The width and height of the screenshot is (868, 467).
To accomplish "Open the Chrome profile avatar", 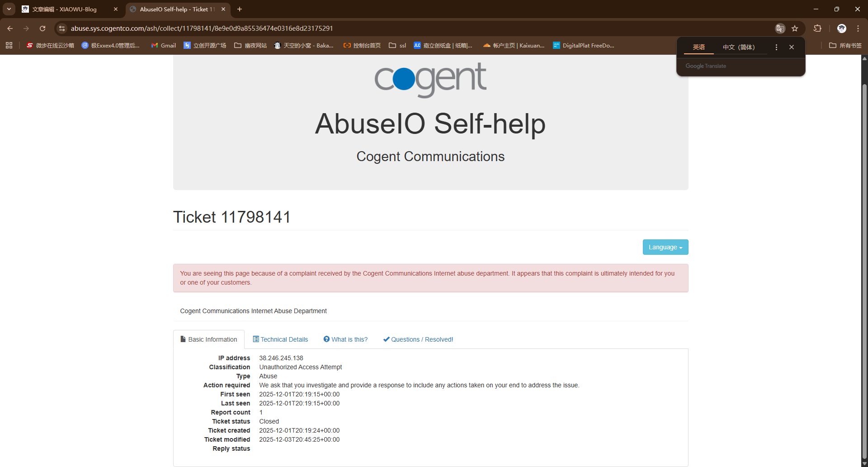I will click(841, 29).
